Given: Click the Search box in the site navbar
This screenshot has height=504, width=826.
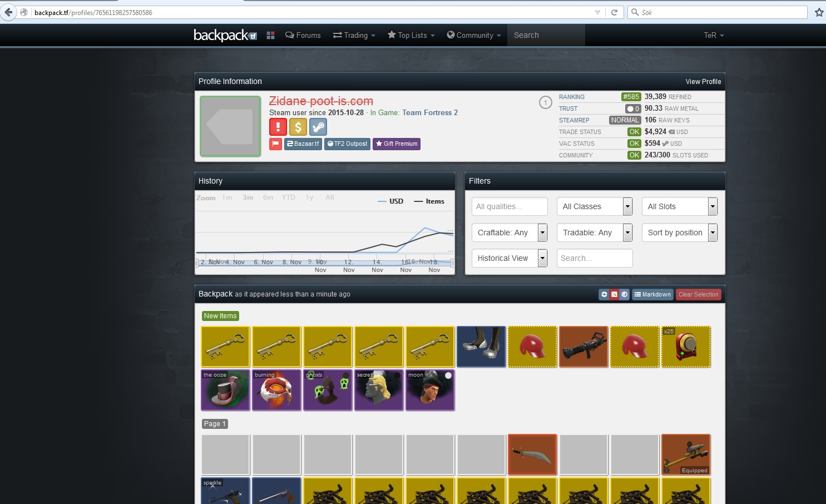Looking at the screenshot, I should (546, 35).
